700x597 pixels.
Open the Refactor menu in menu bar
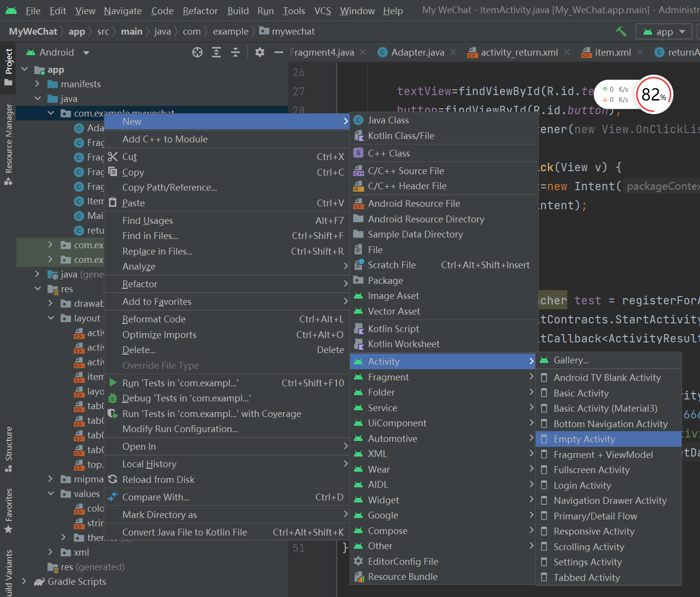click(200, 11)
